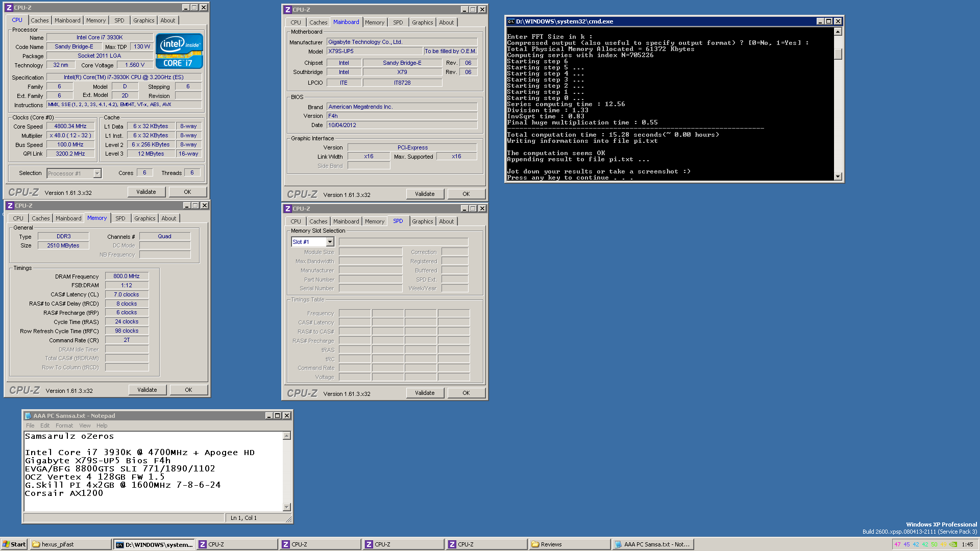The height and width of the screenshot is (551, 980).
Task: Click OK in top-left CPU-Z window
Action: pyautogui.click(x=187, y=192)
